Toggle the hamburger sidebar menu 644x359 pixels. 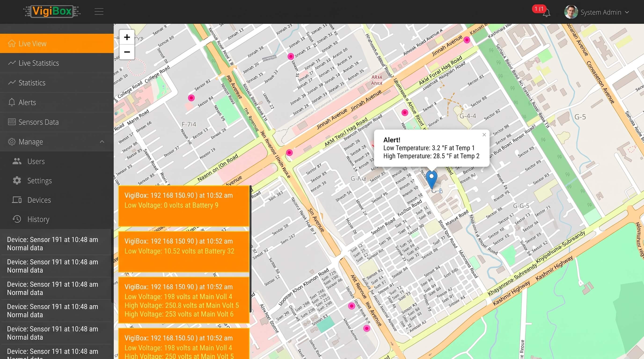pyautogui.click(x=99, y=11)
